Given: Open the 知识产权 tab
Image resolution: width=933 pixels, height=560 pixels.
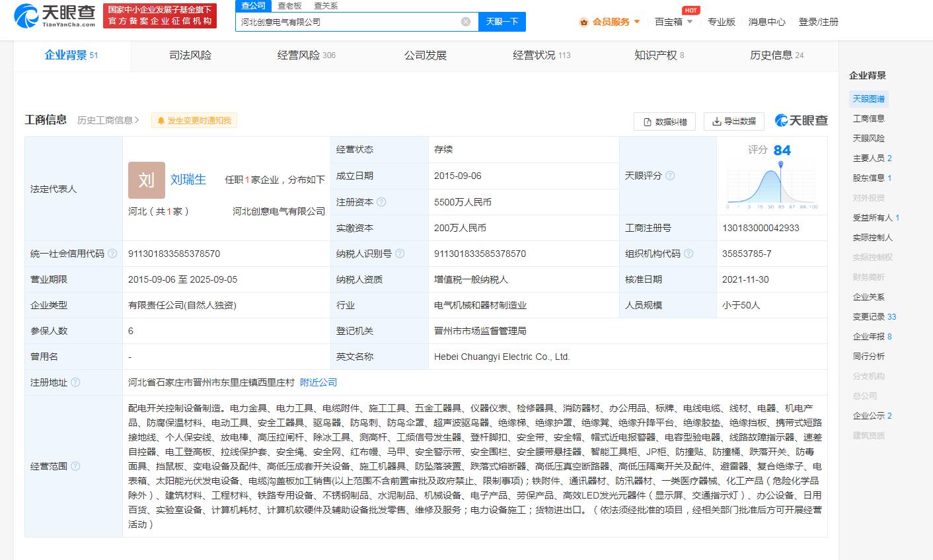Looking at the screenshot, I should coord(659,55).
